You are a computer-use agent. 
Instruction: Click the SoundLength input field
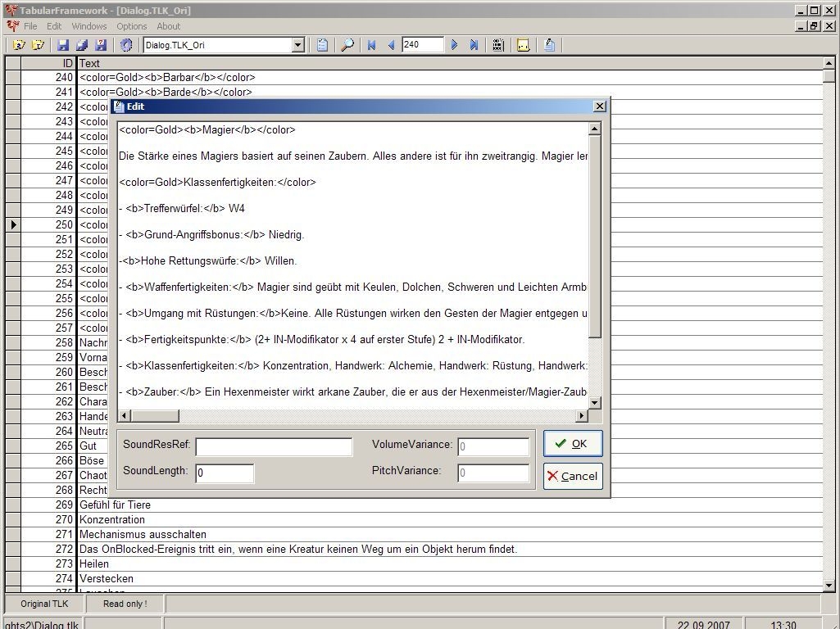click(x=225, y=473)
